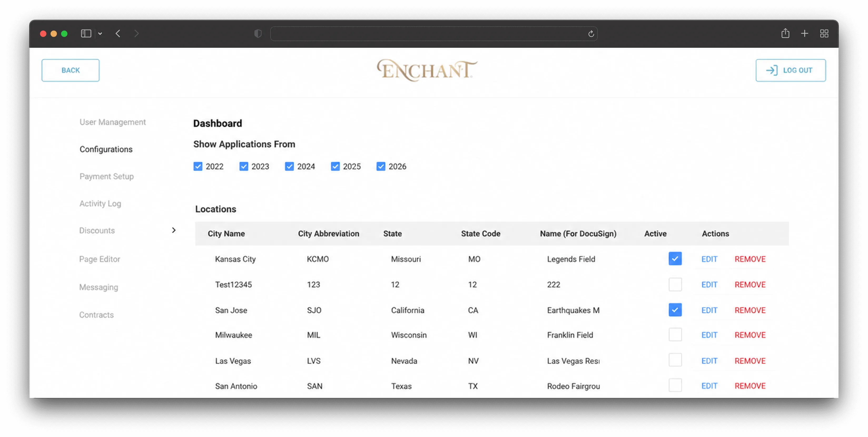Viewport: 868px width, 437px height.
Task: Open User Management in sidebar
Action: pyautogui.click(x=112, y=122)
